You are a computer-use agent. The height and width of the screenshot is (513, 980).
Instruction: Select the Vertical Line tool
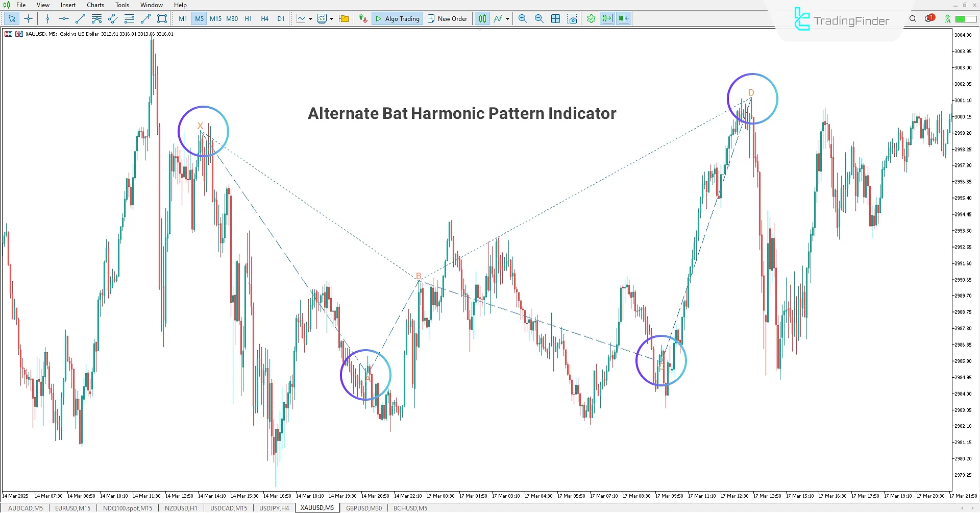pos(47,18)
